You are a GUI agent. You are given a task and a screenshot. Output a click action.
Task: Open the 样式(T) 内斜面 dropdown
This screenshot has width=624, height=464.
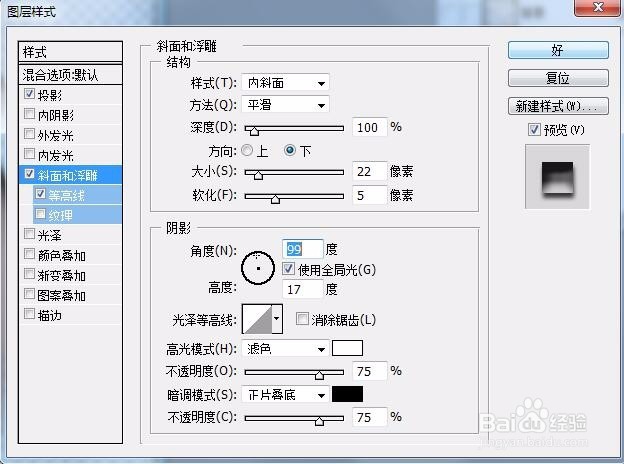pos(285,83)
